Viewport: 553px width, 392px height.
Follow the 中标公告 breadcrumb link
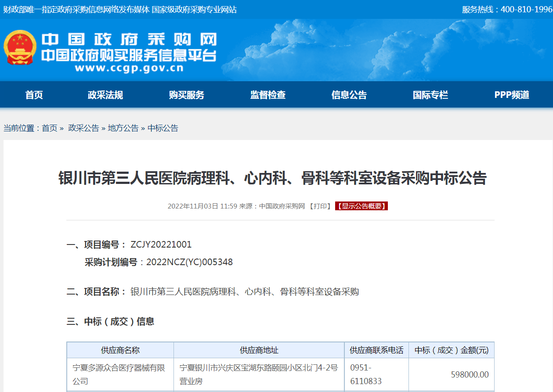pyautogui.click(x=163, y=128)
